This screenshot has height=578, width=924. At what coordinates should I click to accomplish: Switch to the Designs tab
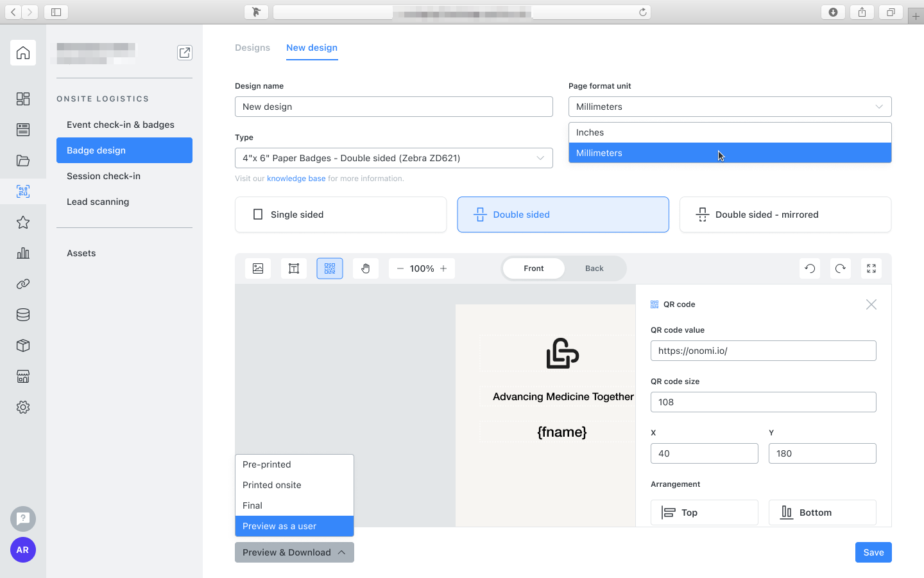[x=252, y=48]
